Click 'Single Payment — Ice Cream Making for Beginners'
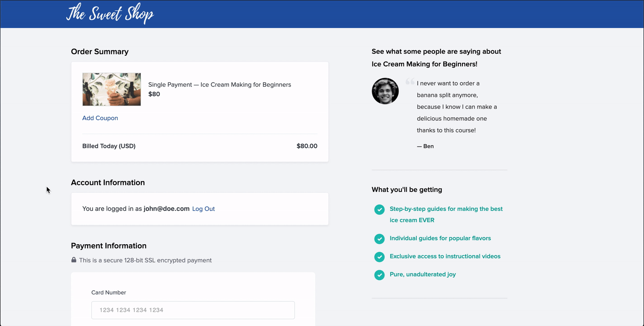Screen dimensions: 644x326 coord(220,84)
